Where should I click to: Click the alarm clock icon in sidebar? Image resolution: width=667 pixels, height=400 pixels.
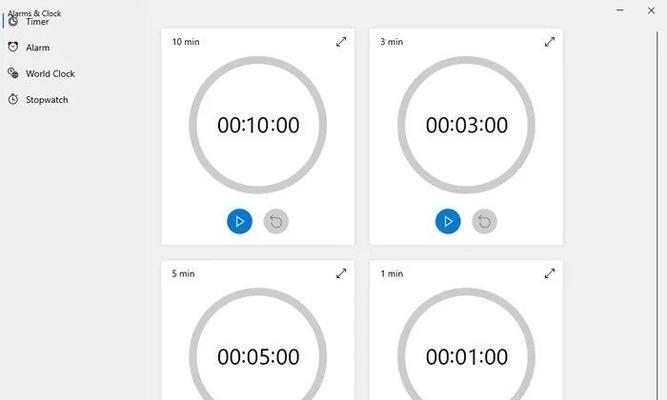coord(13,47)
